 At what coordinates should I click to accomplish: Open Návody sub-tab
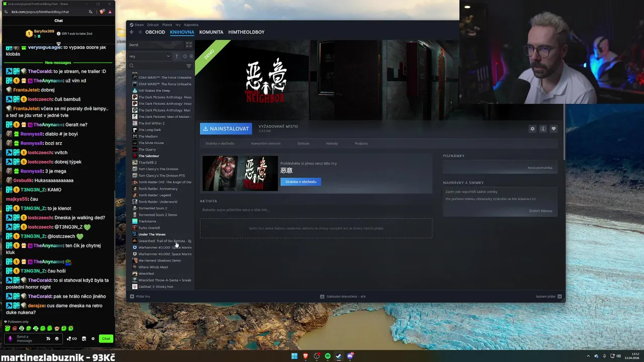[332, 143]
